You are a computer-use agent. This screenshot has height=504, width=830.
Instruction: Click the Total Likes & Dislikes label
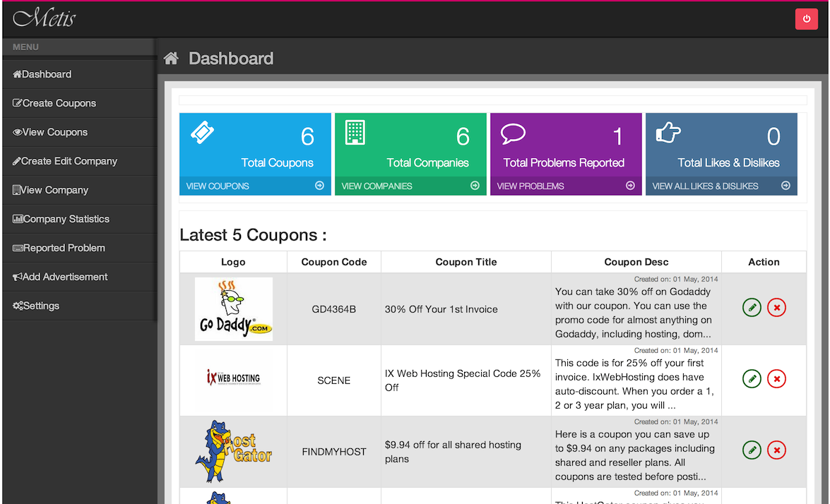pyautogui.click(x=728, y=163)
